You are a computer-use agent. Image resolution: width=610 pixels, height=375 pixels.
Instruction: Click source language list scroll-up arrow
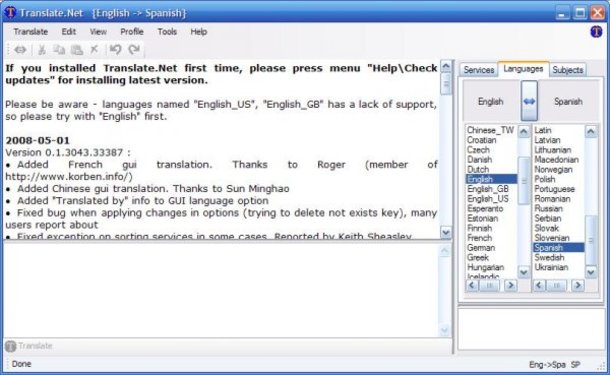click(x=524, y=131)
